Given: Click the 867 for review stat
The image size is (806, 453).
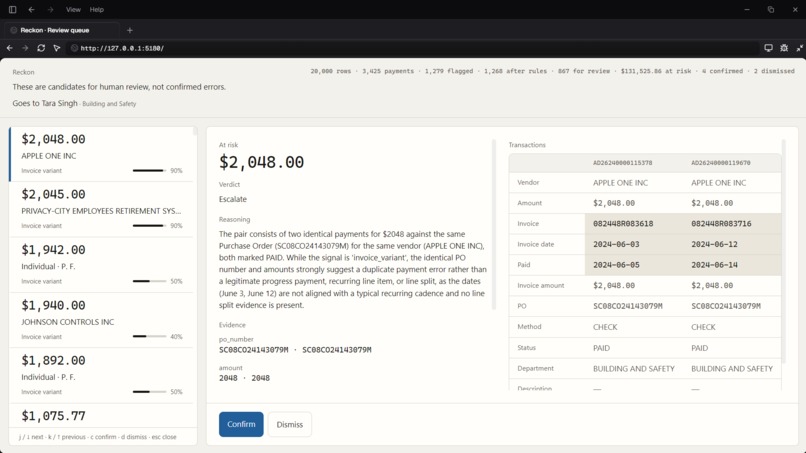Looking at the screenshot, I should pos(584,71).
